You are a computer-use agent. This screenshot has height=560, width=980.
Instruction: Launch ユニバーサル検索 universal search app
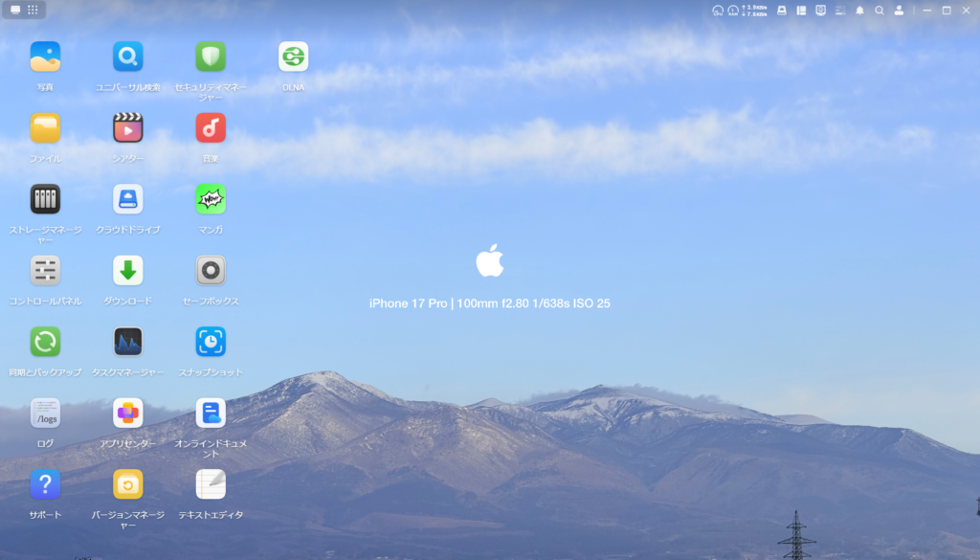pyautogui.click(x=128, y=56)
